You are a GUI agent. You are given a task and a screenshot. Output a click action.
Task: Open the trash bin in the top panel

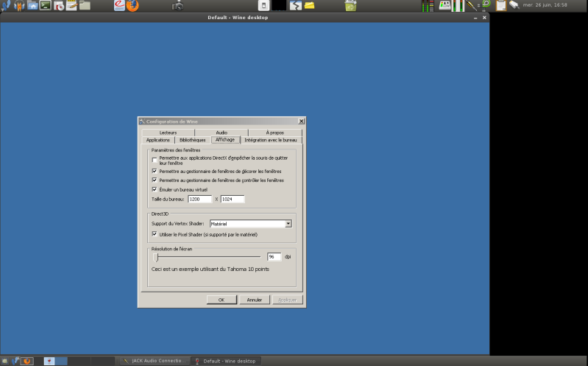tap(350, 6)
